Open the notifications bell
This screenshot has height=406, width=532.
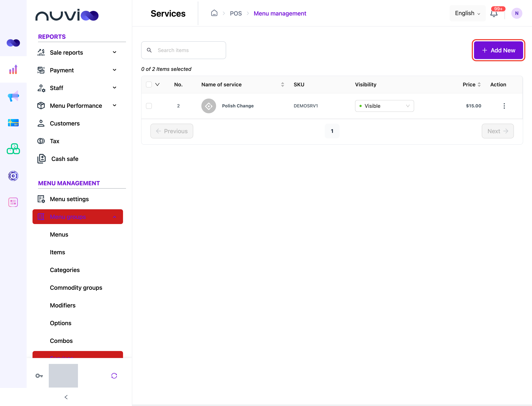click(x=494, y=13)
